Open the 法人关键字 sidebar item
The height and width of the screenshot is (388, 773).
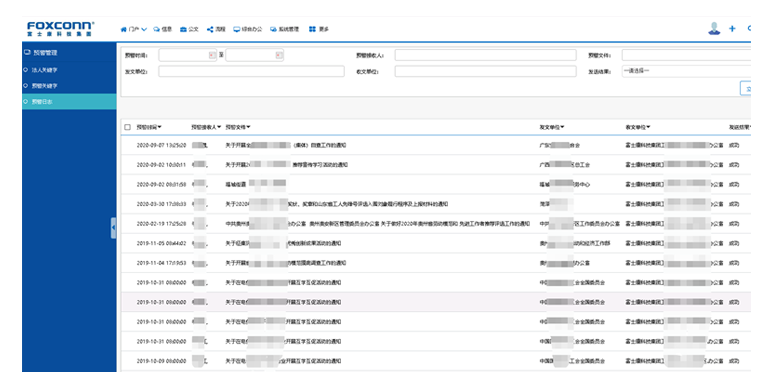(x=70, y=70)
